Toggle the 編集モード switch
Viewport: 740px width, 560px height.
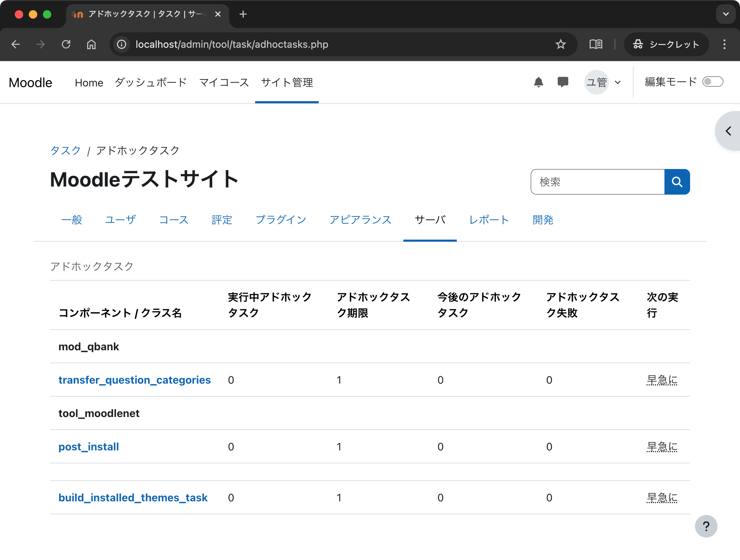pyautogui.click(x=713, y=82)
